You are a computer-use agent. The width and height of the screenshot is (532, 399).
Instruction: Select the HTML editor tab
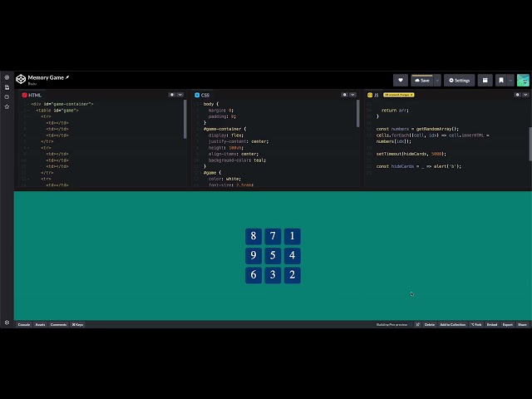coord(32,95)
